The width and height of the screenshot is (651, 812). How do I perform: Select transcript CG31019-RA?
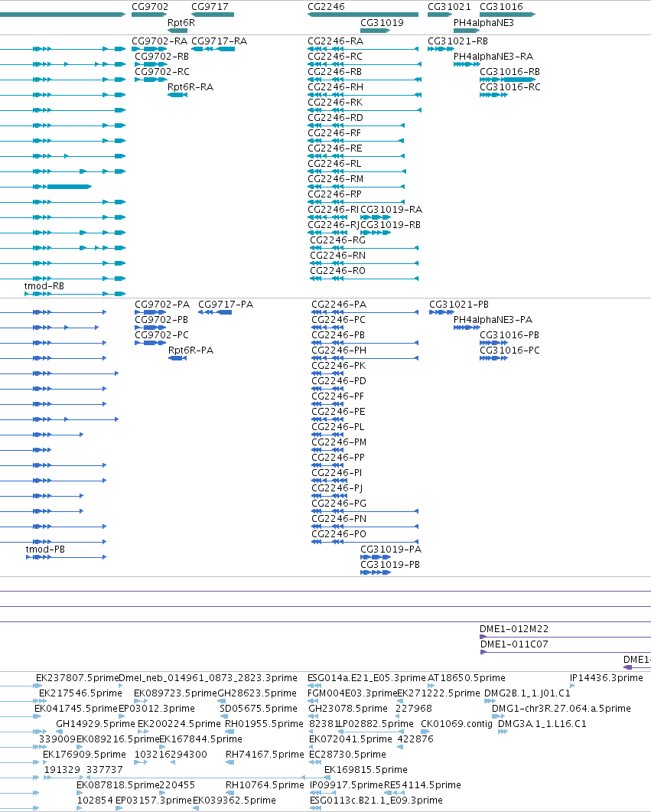(x=391, y=209)
